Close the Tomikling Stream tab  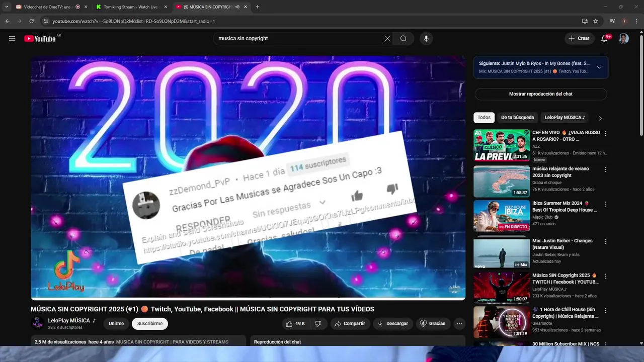pyautogui.click(x=166, y=7)
